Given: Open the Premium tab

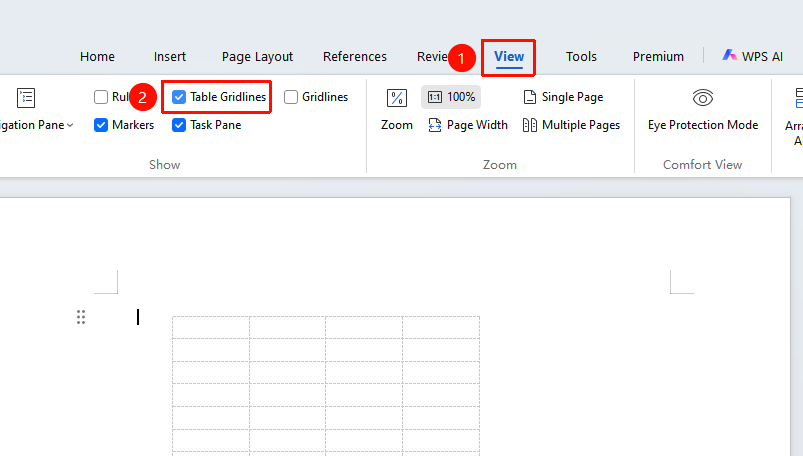Looking at the screenshot, I should 658,56.
